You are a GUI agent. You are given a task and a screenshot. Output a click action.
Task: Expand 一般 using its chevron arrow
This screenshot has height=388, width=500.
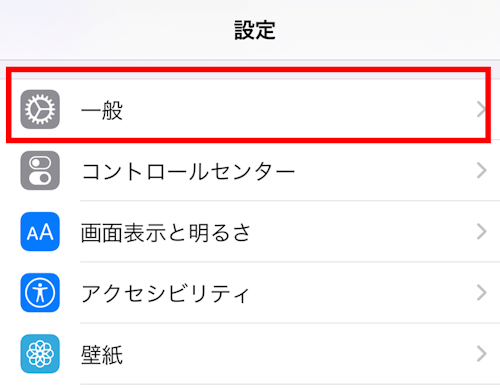[481, 110]
